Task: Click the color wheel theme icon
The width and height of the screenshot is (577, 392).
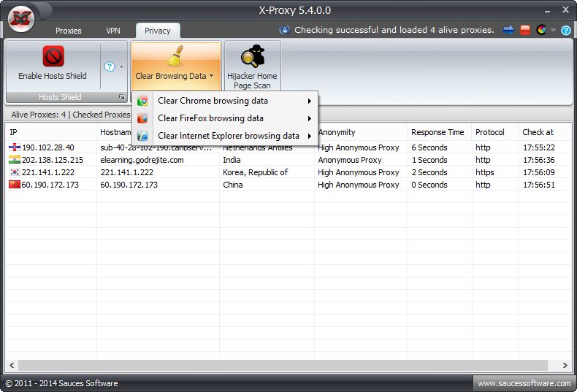Action: click(x=541, y=30)
